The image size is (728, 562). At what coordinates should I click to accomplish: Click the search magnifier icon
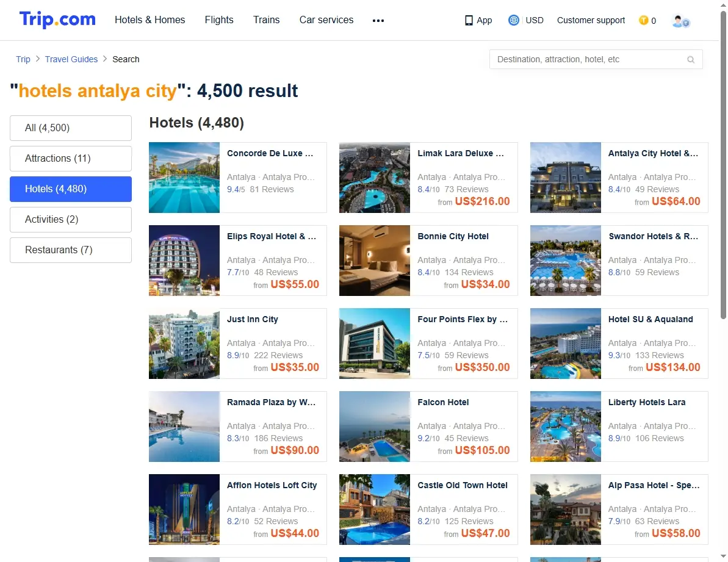[x=690, y=59]
